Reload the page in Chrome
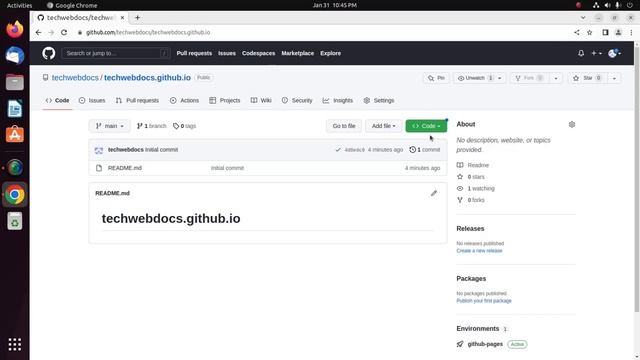Image resolution: width=640 pixels, height=360 pixels. click(x=64, y=32)
